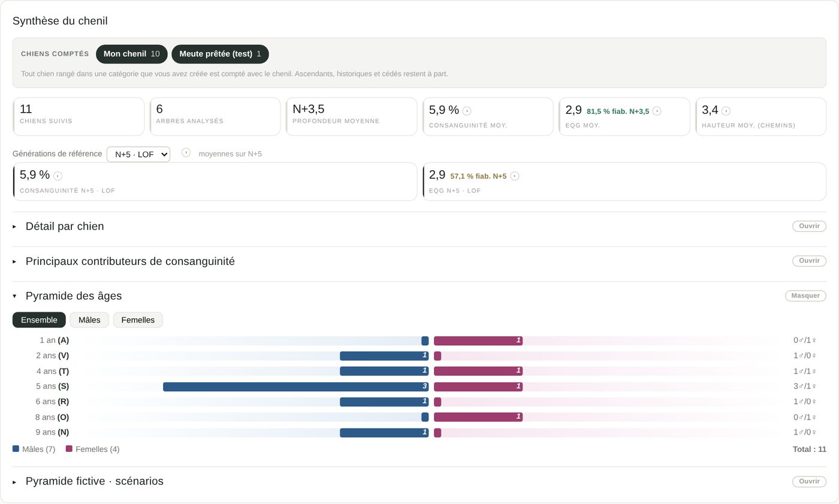Screen dimensions: 839x504
Task: Click the Masquer button for age pyramid
Action: click(805, 295)
